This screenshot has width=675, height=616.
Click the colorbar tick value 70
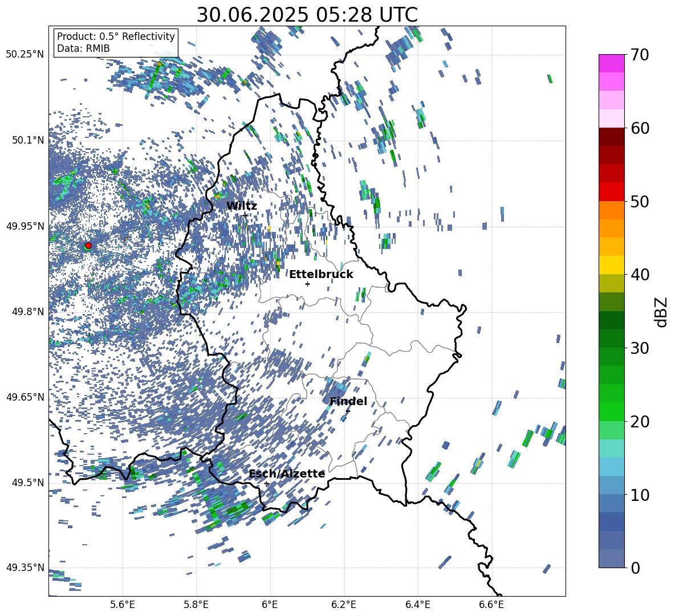(x=640, y=55)
